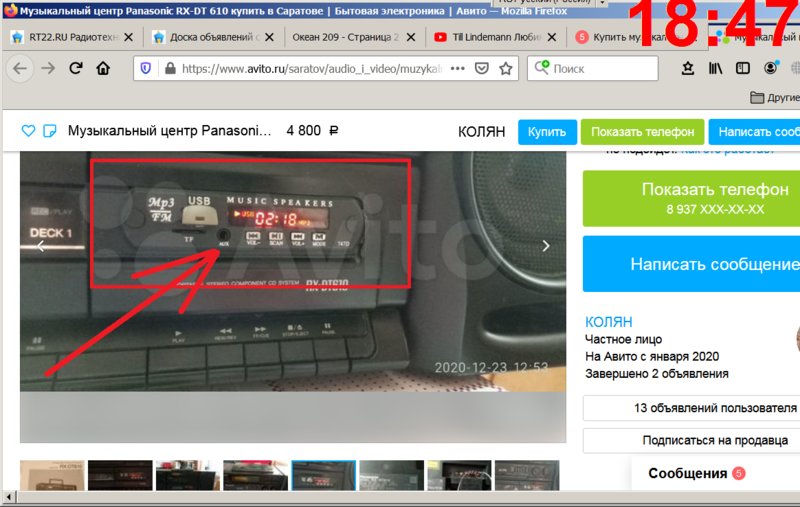
Task: Open page actions three-dot menu
Action: click(x=458, y=68)
